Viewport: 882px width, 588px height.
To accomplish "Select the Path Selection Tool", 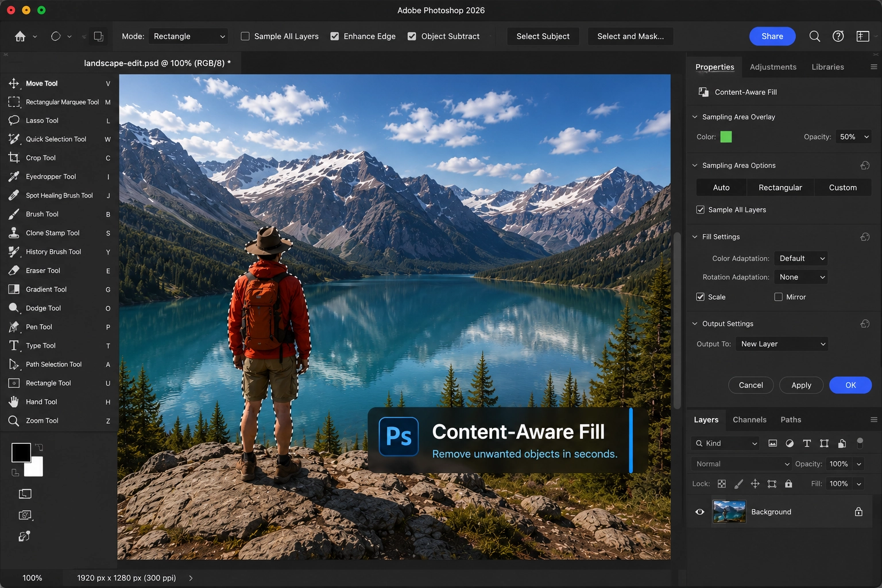I will tap(59, 365).
